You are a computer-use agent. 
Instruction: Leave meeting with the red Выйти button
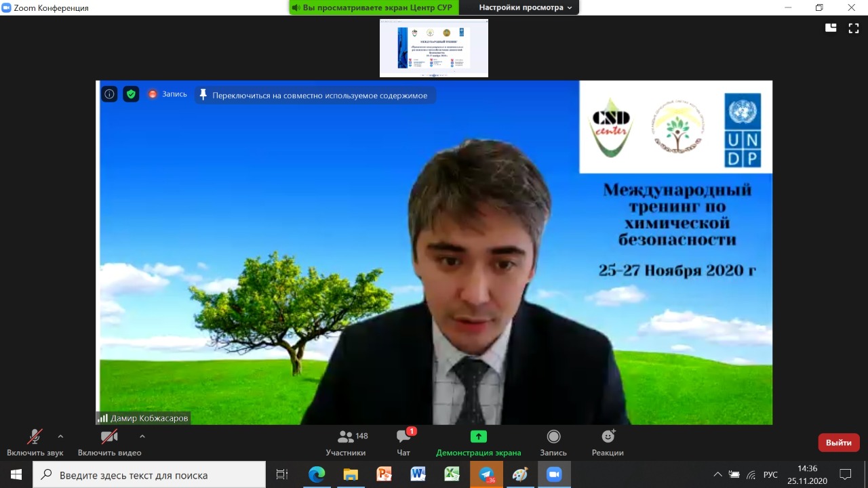pos(839,443)
